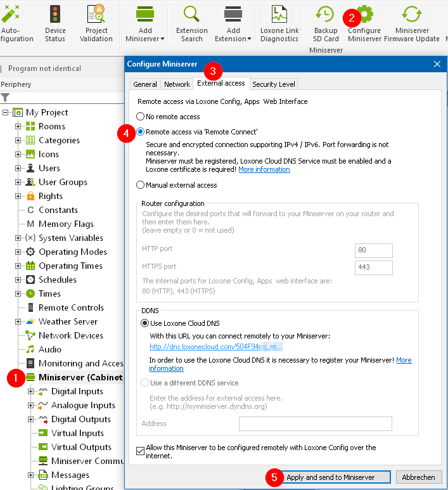Launch Extension Search magnifier icon
The width and height of the screenshot is (448, 490).
click(191, 15)
